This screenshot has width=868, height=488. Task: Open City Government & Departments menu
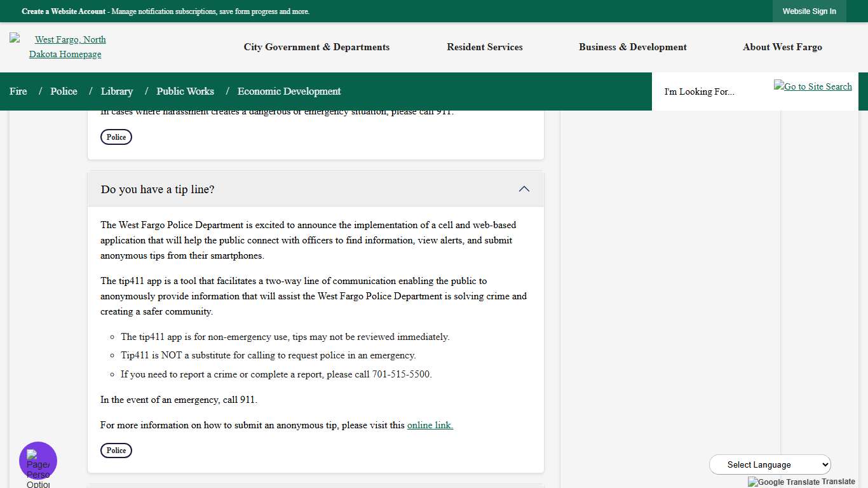(316, 47)
